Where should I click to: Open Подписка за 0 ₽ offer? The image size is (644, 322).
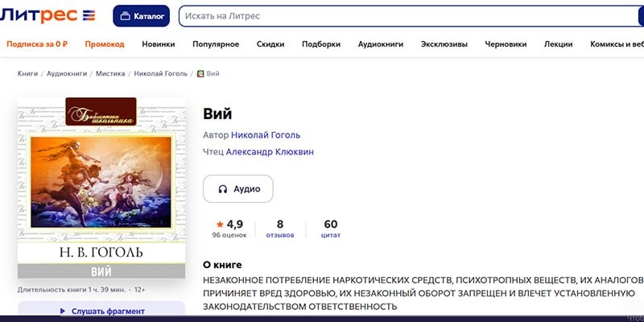(x=37, y=44)
